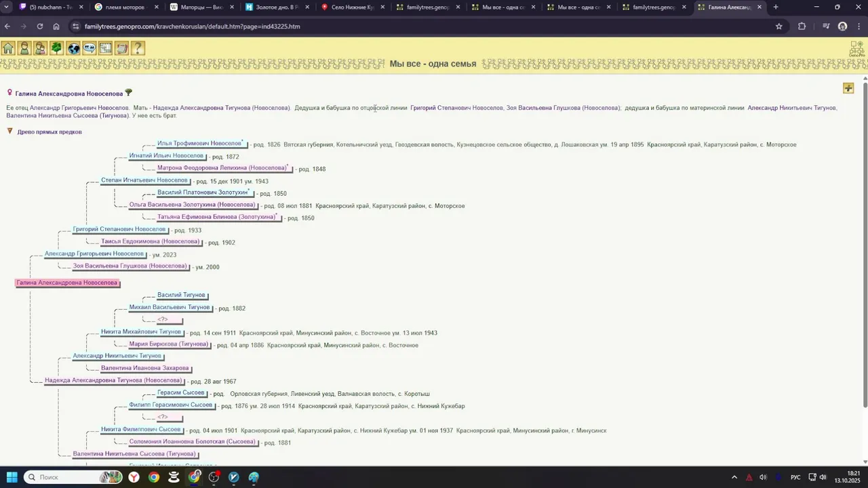Open Григорий Степанович Новоселов link in intro text
This screenshot has width=868, height=488.
pyautogui.click(x=457, y=108)
